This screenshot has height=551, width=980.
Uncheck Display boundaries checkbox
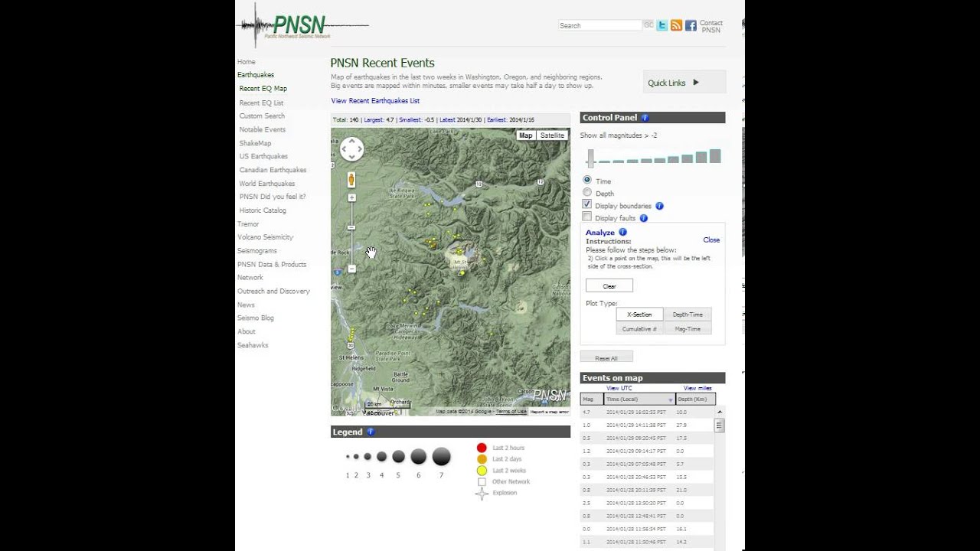pyautogui.click(x=587, y=204)
